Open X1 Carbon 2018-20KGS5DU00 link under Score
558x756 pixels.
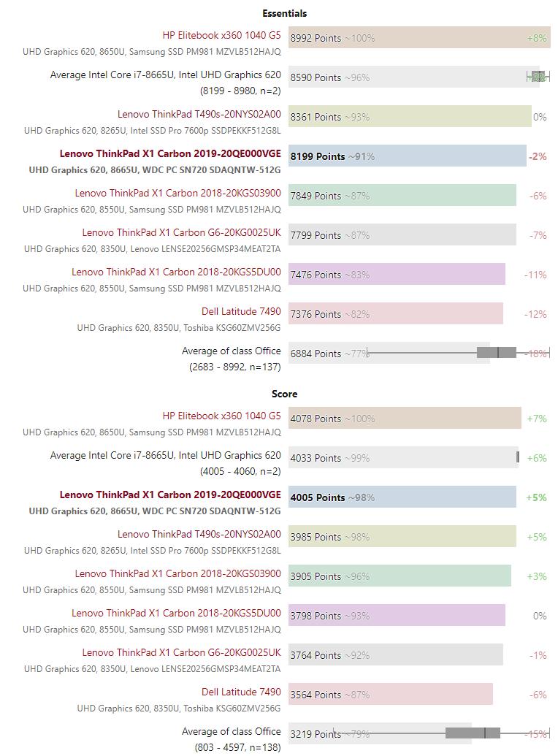pyautogui.click(x=176, y=613)
